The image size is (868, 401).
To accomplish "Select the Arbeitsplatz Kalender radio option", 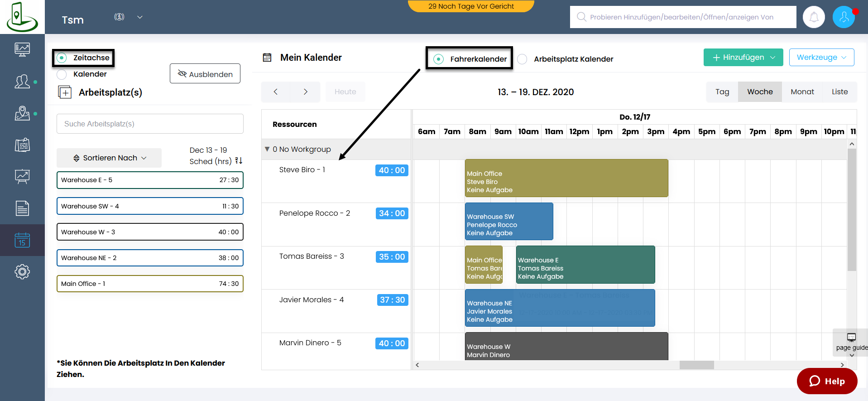I will click(x=523, y=59).
